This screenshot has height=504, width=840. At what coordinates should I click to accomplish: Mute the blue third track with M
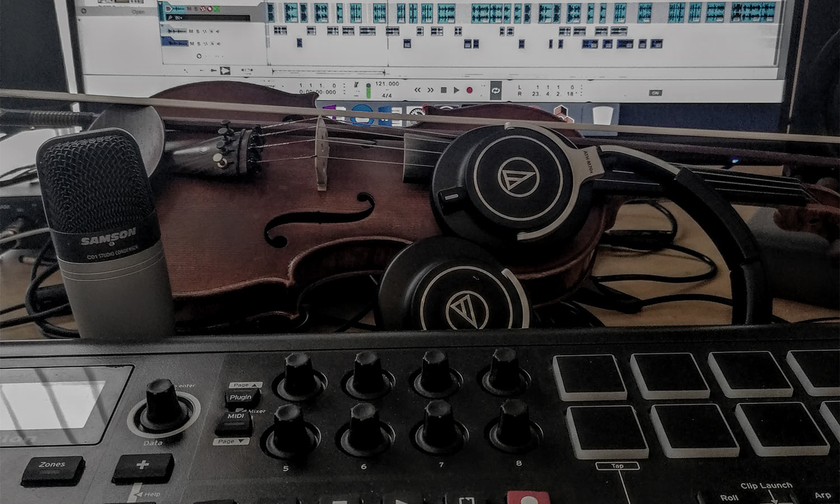coord(192,43)
